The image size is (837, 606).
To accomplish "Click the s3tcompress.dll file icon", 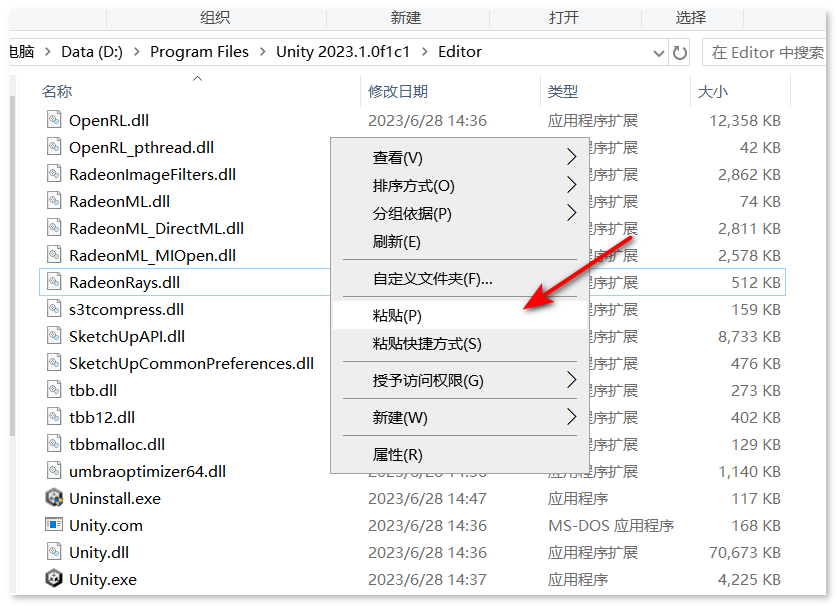I will coord(54,308).
